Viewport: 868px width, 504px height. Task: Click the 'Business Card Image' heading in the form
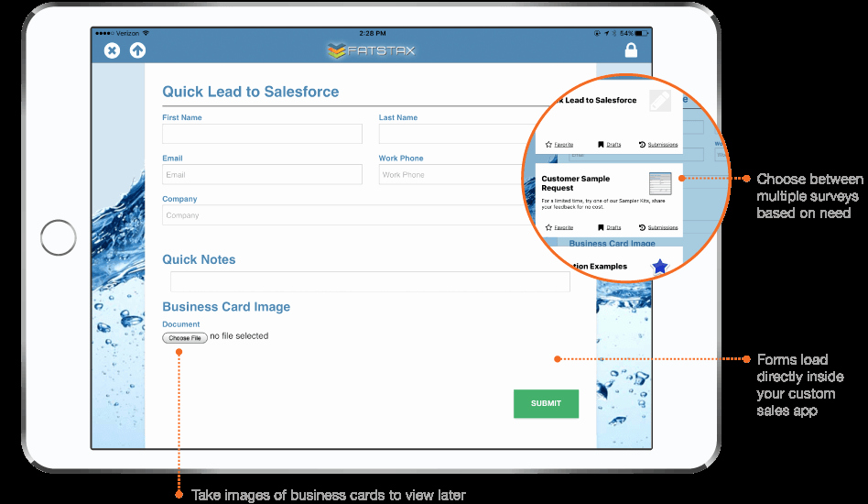(x=226, y=307)
